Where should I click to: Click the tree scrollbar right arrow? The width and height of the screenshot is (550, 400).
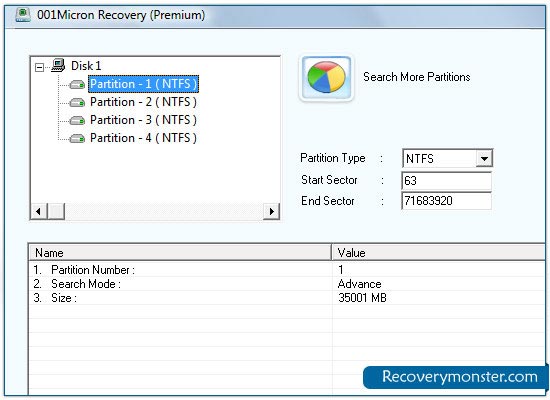[x=271, y=211]
